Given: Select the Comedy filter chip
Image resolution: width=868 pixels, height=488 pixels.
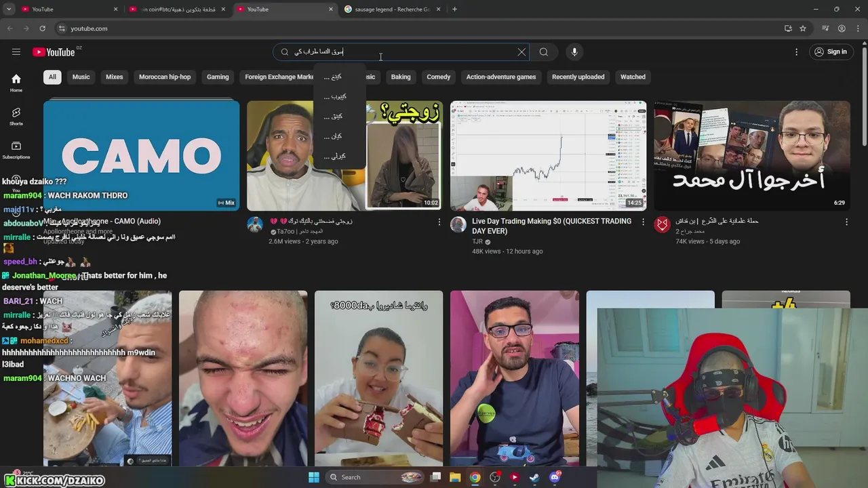Looking at the screenshot, I should pos(439,77).
